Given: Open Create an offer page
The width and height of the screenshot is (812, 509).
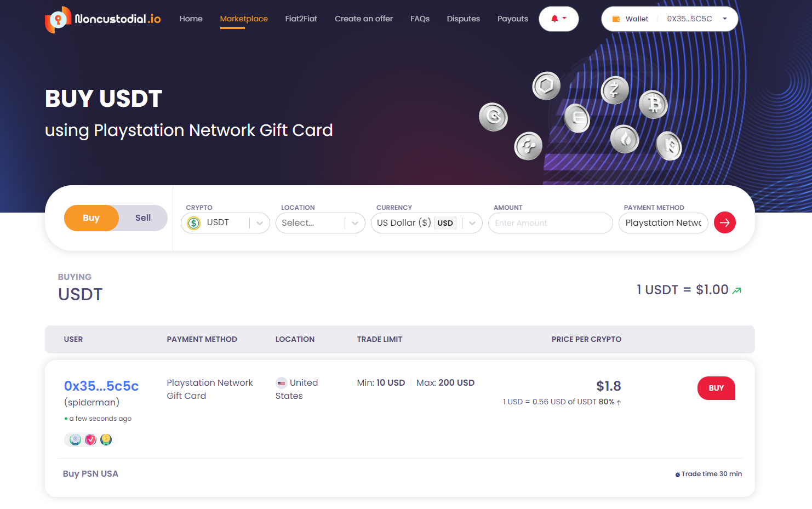Looking at the screenshot, I should [364, 19].
